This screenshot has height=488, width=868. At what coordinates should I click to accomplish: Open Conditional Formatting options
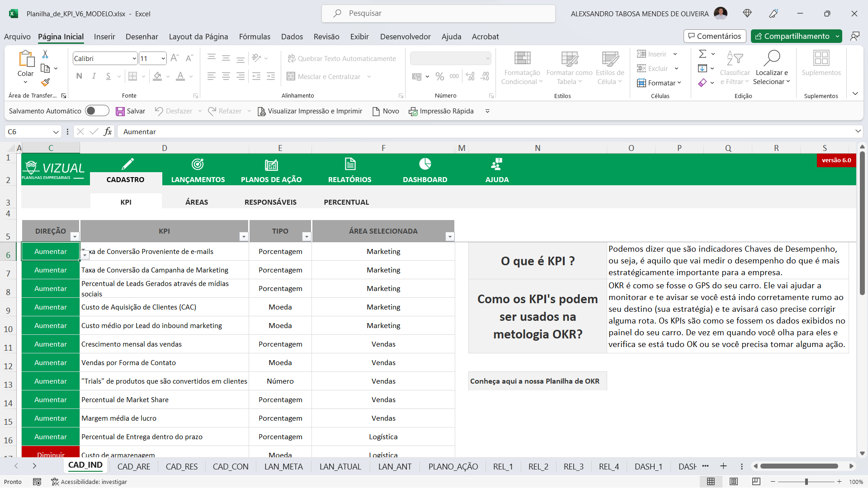click(522, 68)
